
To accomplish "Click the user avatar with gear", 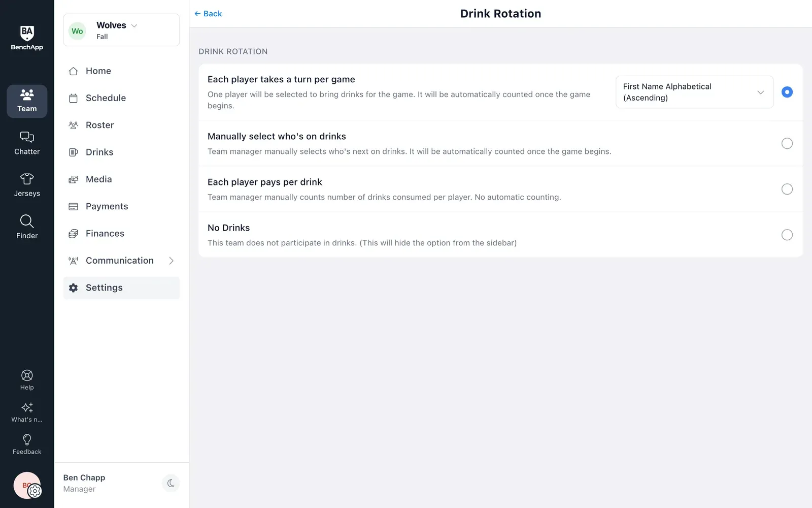I will pos(27,486).
